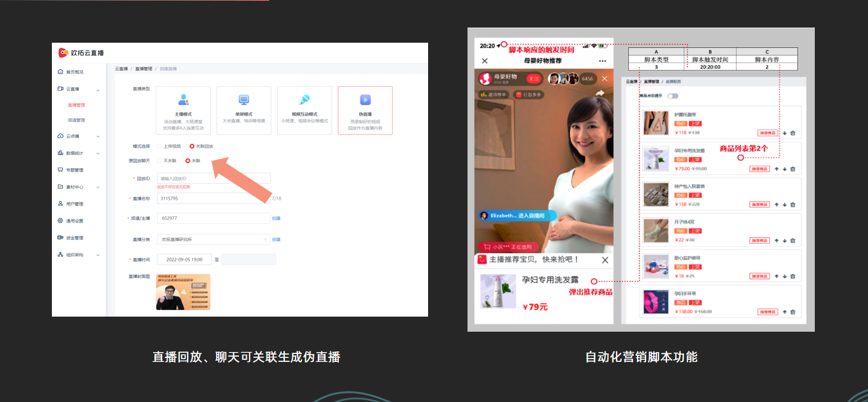The width and height of the screenshot is (868, 402).
Task: Click the 资金管理 sidebar icon
Action: (60, 238)
